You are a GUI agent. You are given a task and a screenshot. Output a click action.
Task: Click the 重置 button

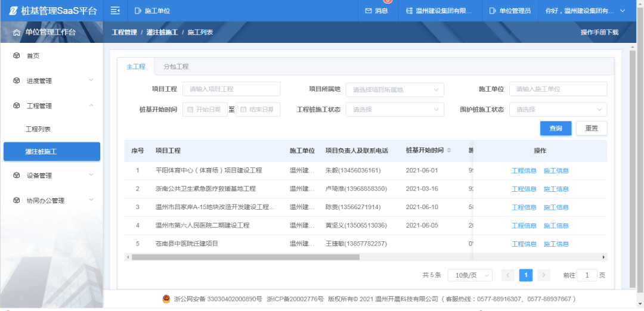pyautogui.click(x=592, y=128)
